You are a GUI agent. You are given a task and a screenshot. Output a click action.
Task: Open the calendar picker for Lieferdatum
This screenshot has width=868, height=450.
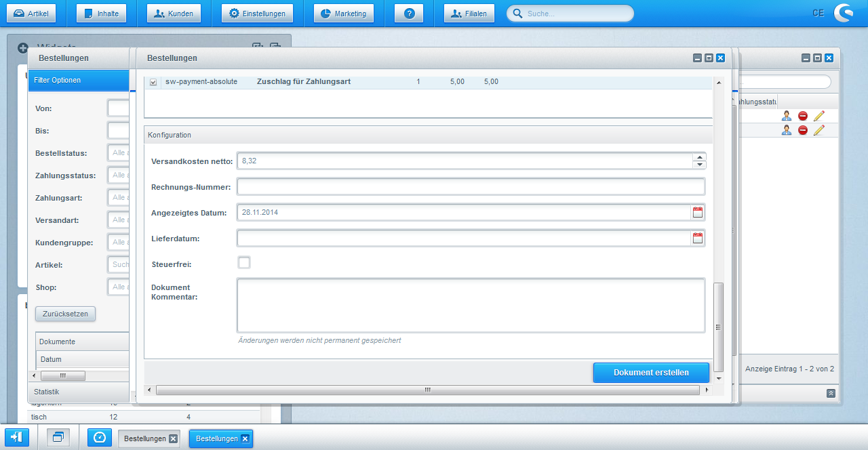tap(698, 237)
